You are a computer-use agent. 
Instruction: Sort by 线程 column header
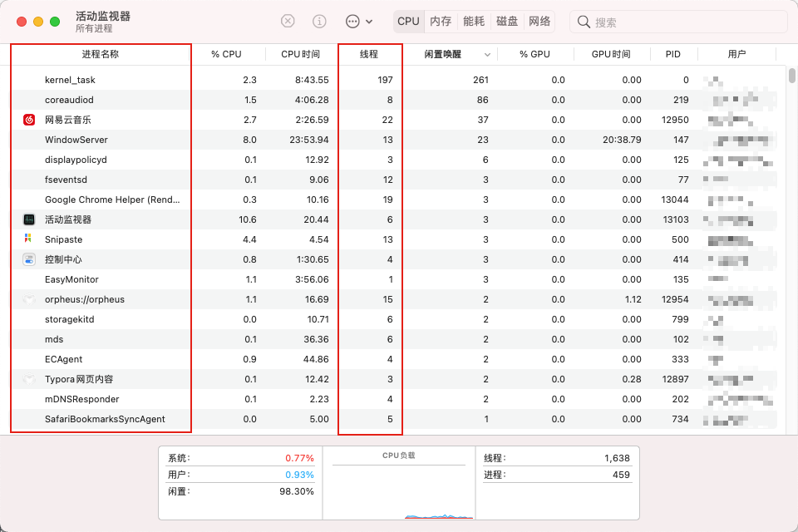369,54
